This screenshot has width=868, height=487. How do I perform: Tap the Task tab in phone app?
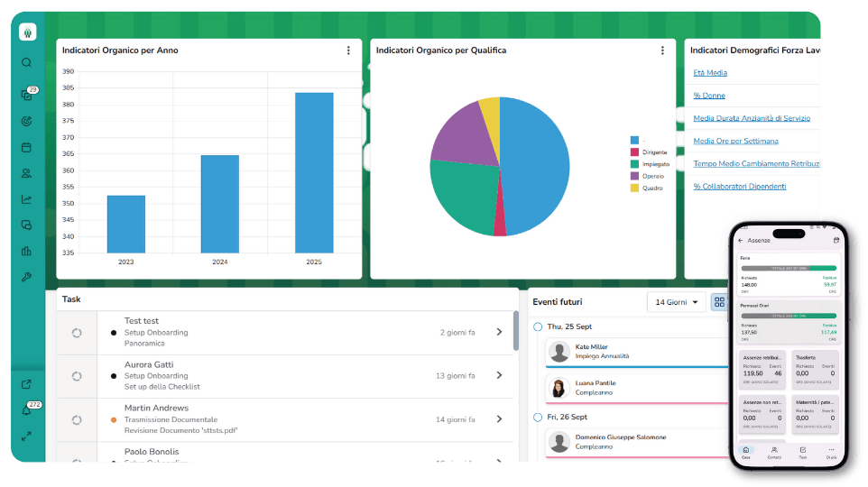[x=803, y=452]
